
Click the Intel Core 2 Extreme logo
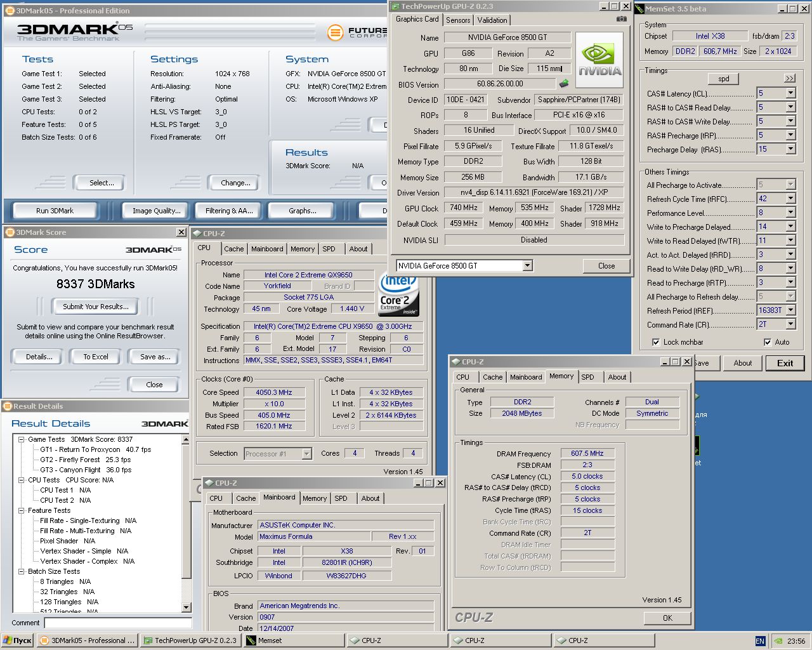pos(398,295)
